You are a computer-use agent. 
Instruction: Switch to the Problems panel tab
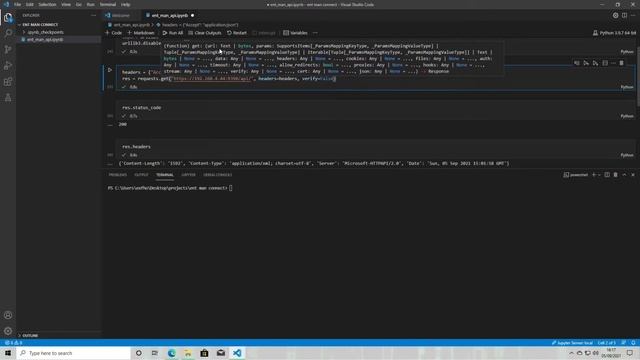(x=118, y=175)
